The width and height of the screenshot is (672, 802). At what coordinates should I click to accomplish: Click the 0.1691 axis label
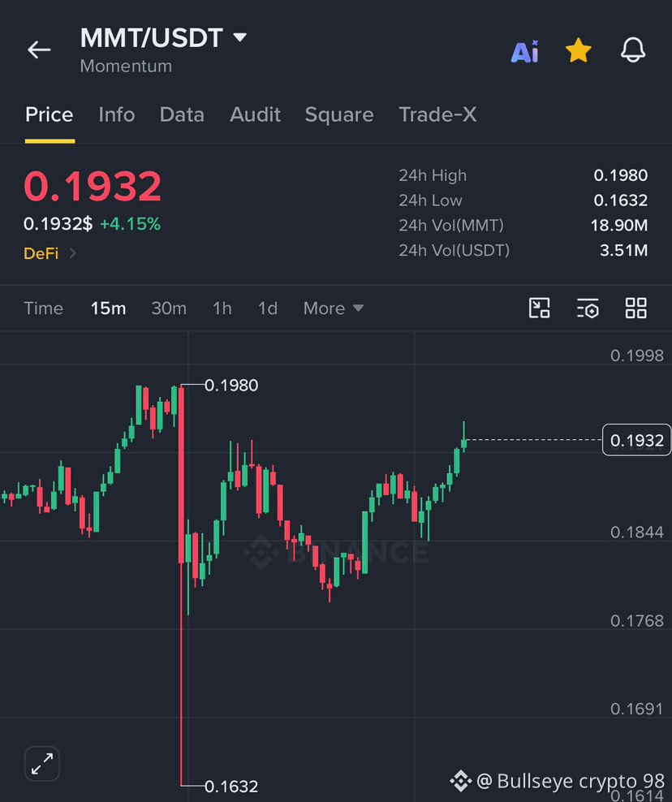(x=637, y=709)
